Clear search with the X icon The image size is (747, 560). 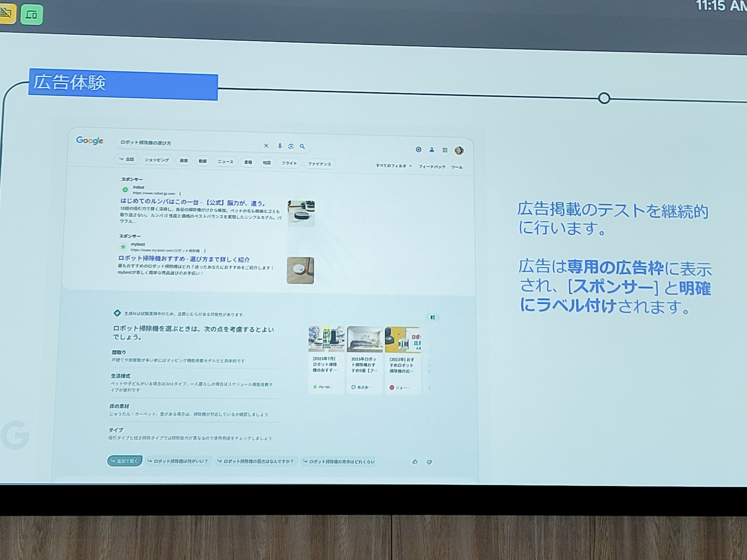tap(266, 145)
